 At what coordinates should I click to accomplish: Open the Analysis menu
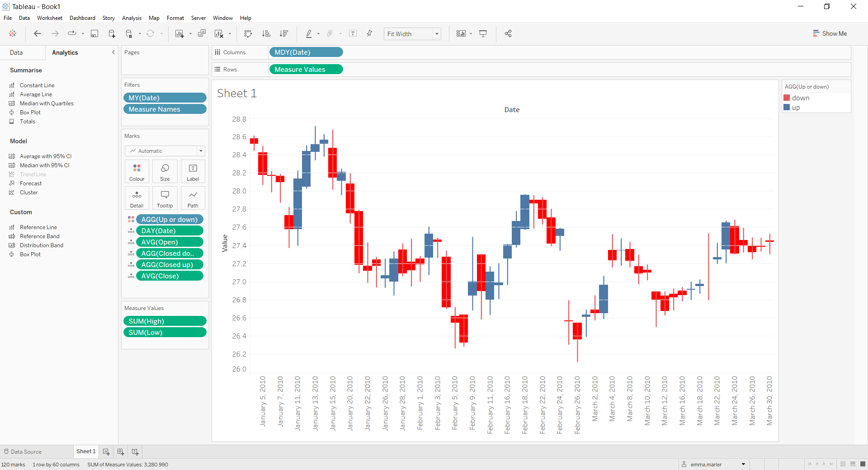131,18
